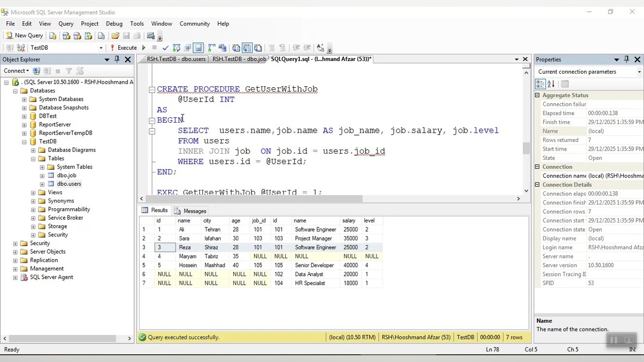Click the New Query toolbar button
The height and width of the screenshot is (362, 644).
click(24, 35)
